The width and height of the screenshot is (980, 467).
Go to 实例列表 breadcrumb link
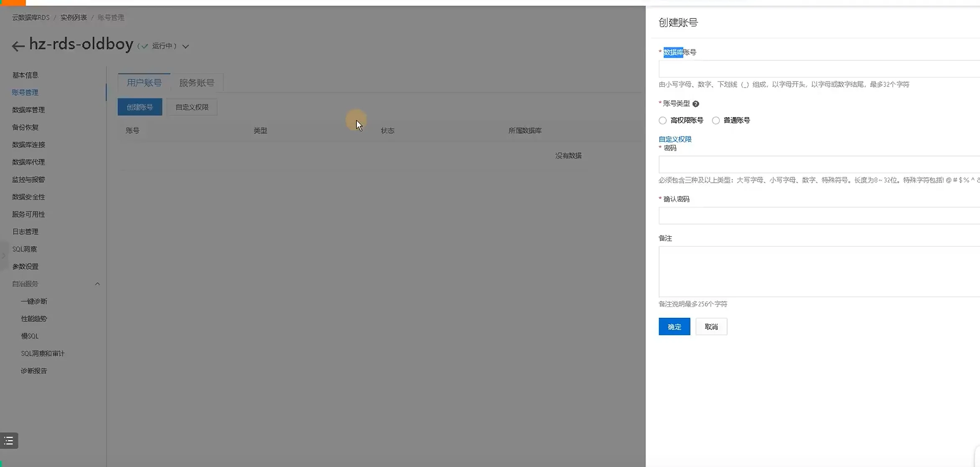[74, 18]
